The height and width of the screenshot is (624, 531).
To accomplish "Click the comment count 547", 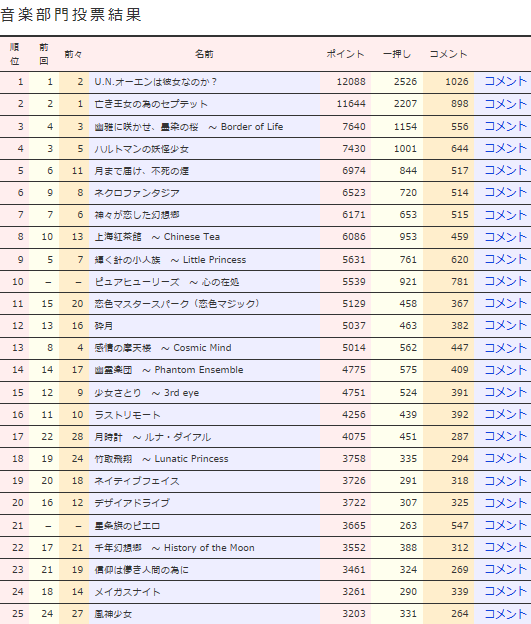I will pos(460,525).
